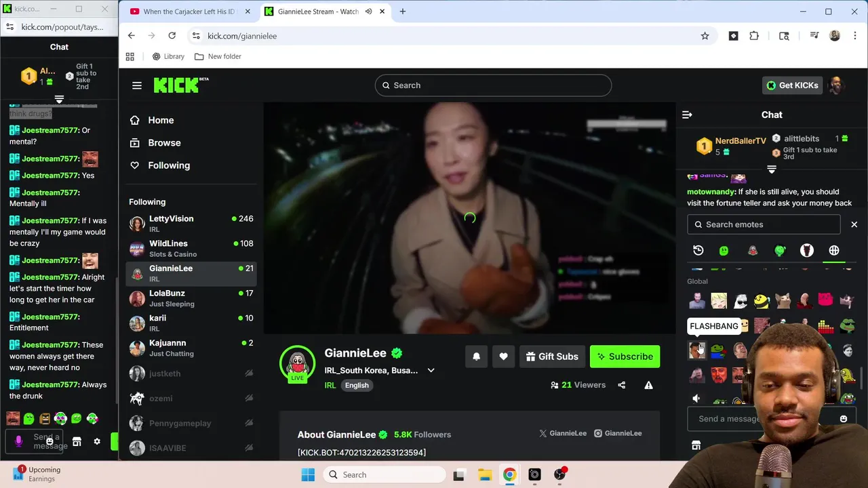Click Gift Subs button
This screenshot has height=488, width=868.
[552, 357]
